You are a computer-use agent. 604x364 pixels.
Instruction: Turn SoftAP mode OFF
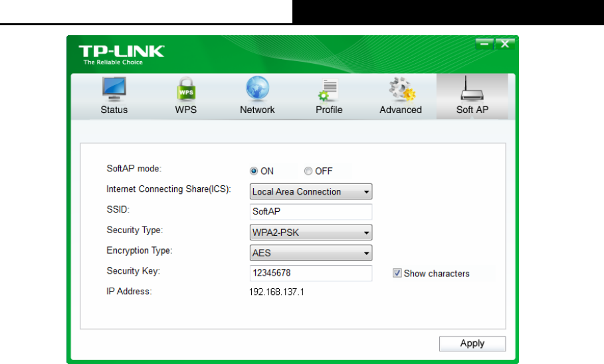pyautogui.click(x=308, y=171)
